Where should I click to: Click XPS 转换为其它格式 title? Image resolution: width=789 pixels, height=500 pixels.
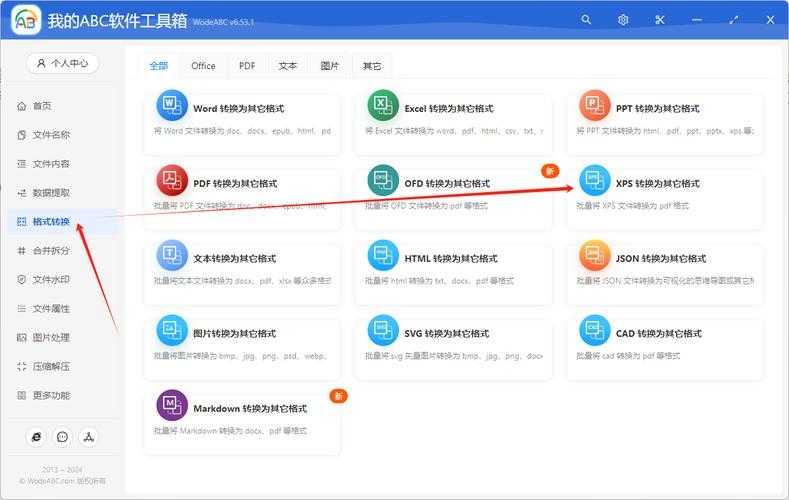pos(658,184)
